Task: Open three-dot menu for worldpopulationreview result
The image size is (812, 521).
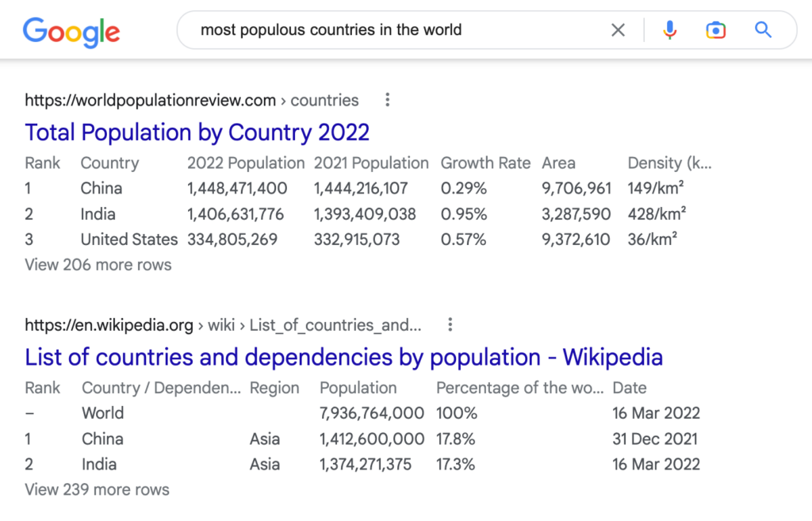Action: click(x=387, y=100)
